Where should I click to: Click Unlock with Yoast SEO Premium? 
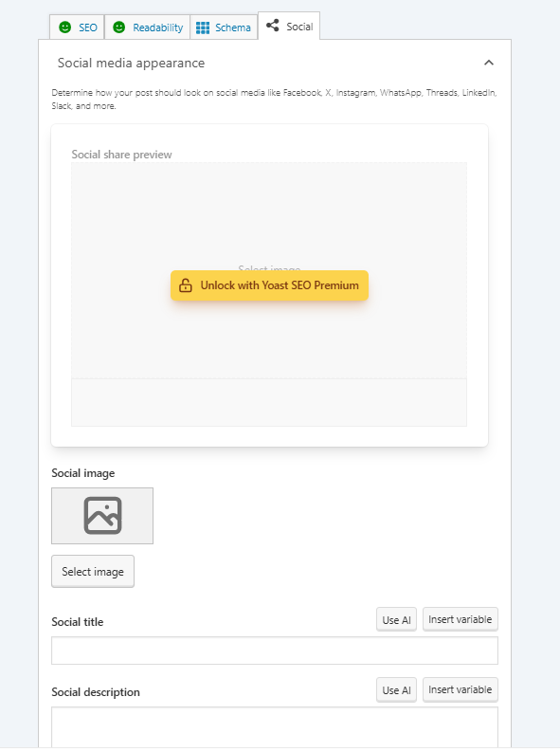pos(269,285)
